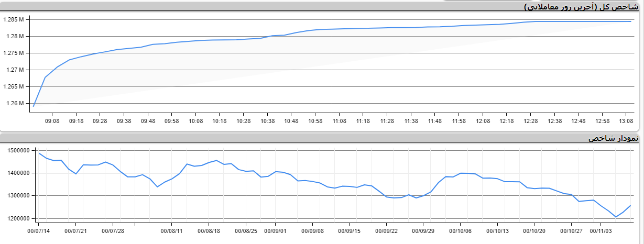Click the 00/10/06 date label

click(461, 230)
